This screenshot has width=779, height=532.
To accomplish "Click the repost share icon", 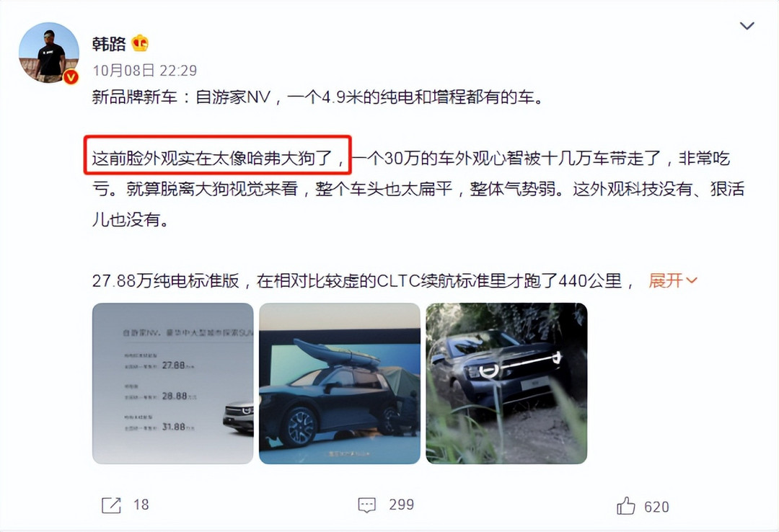I will [111, 505].
